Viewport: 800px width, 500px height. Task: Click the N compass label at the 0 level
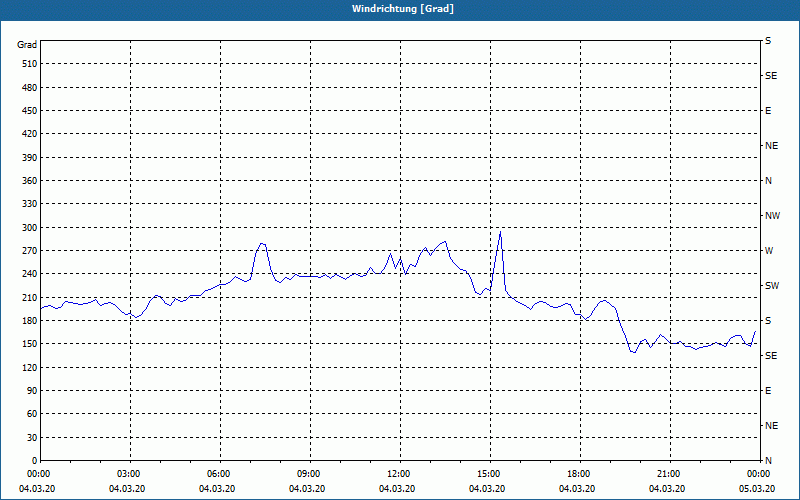click(768, 461)
